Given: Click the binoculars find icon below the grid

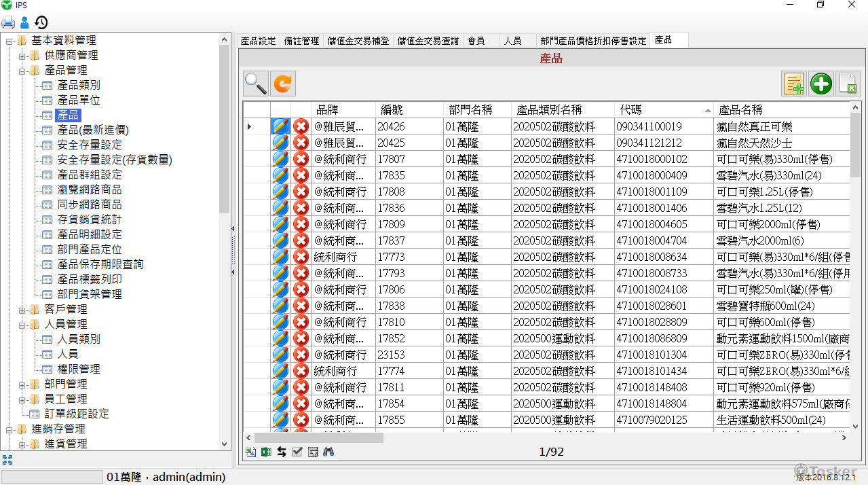Looking at the screenshot, I should coord(329,452).
